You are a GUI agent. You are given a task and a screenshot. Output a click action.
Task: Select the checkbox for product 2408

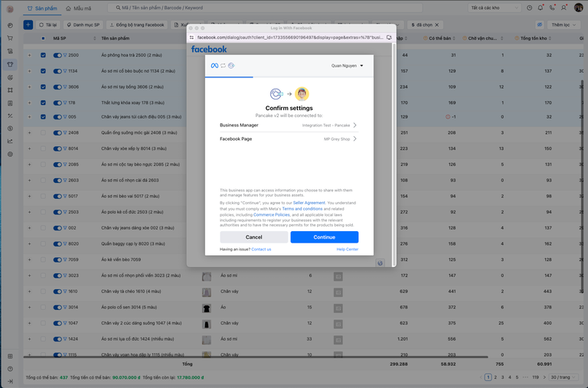[43, 133]
